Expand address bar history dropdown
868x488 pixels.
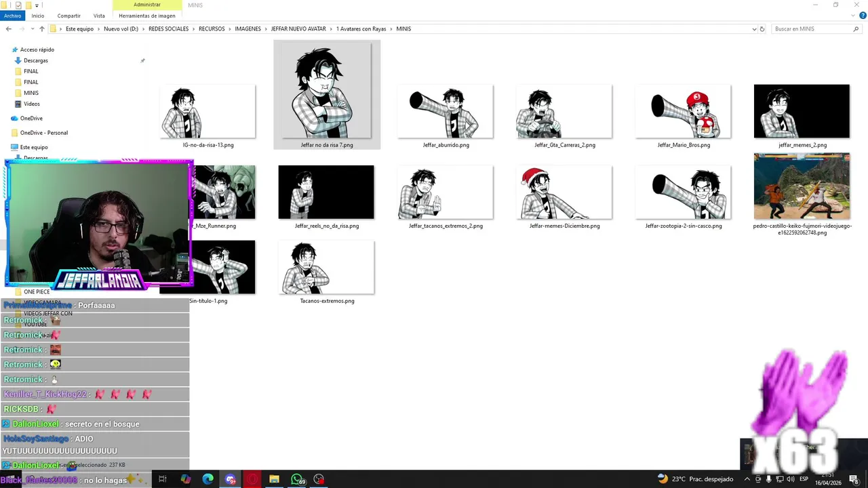pyautogui.click(x=754, y=29)
